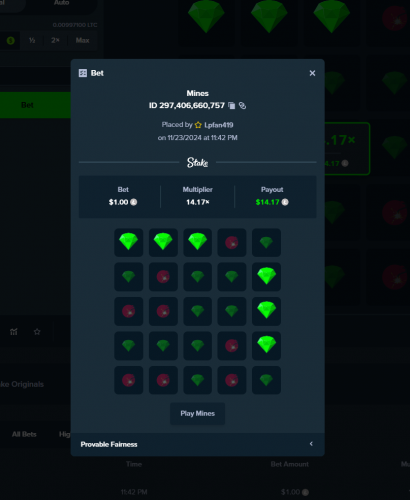This screenshot has width=410, height=500.
Task: Close the Bet details dialog
Action: (x=312, y=73)
